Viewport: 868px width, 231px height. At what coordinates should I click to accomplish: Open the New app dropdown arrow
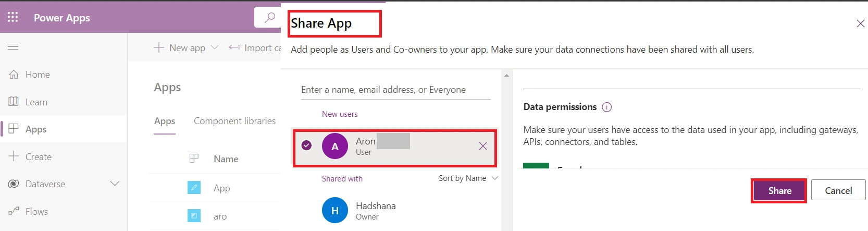tap(215, 47)
